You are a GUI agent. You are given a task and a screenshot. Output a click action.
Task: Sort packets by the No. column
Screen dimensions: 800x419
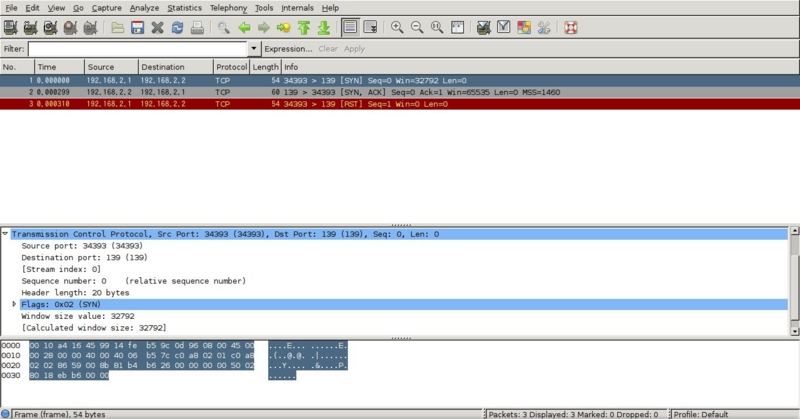[17, 67]
